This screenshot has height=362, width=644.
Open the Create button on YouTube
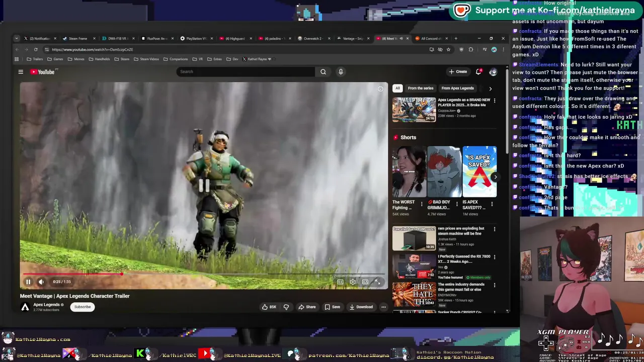click(458, 71)
